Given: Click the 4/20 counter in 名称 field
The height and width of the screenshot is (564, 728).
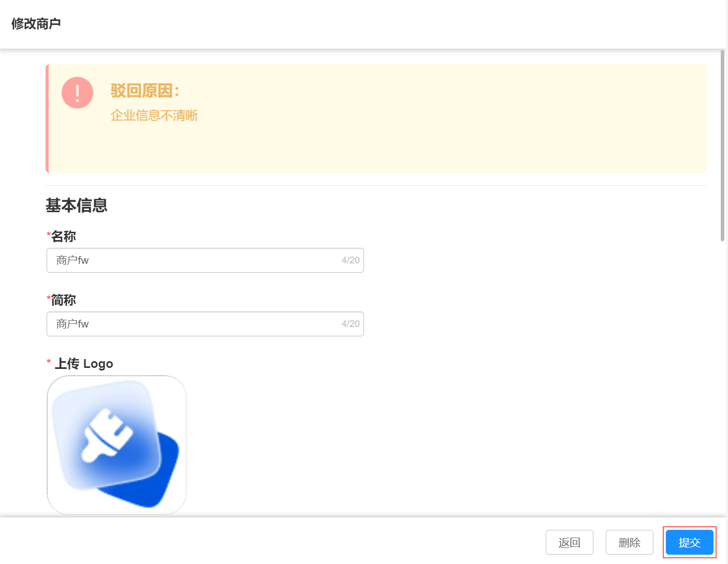Looking at the screenshot, I should 351,260.
